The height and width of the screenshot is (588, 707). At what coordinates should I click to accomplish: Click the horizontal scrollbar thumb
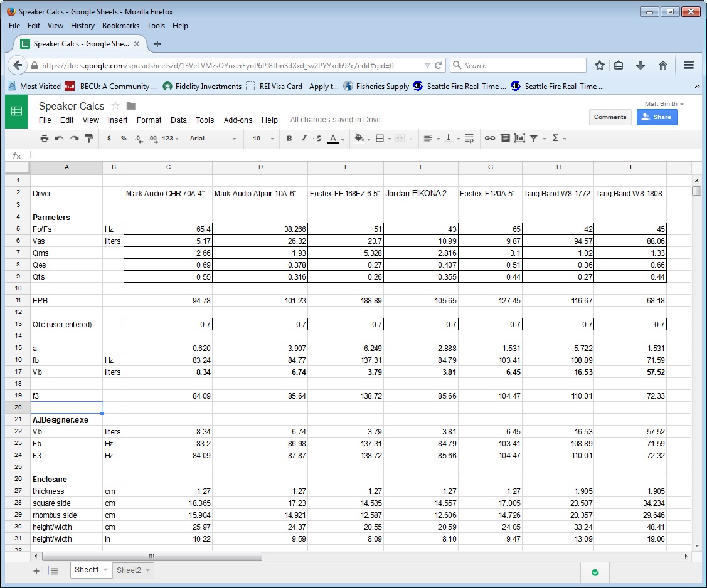151,557
